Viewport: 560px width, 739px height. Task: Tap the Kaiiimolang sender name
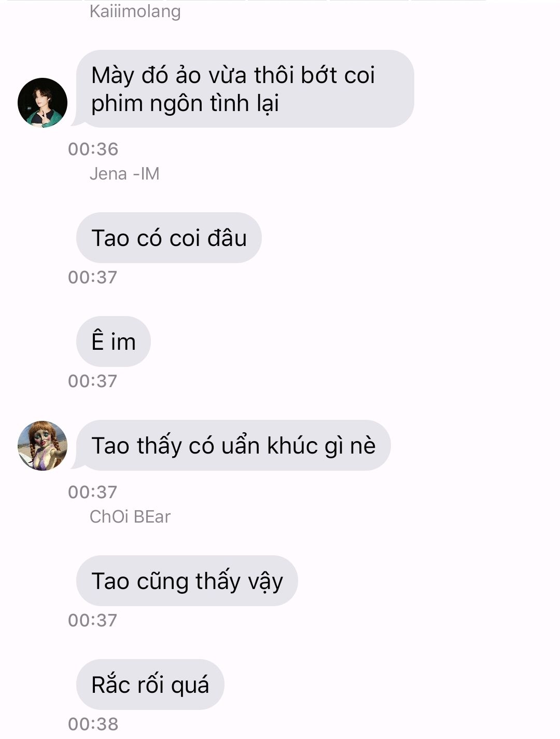(x=135, y=11)
